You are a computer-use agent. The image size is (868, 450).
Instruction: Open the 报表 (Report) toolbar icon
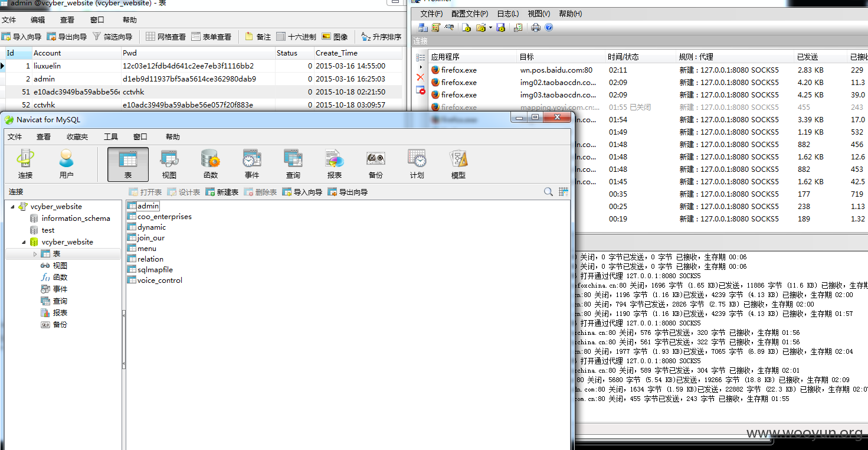335,164
